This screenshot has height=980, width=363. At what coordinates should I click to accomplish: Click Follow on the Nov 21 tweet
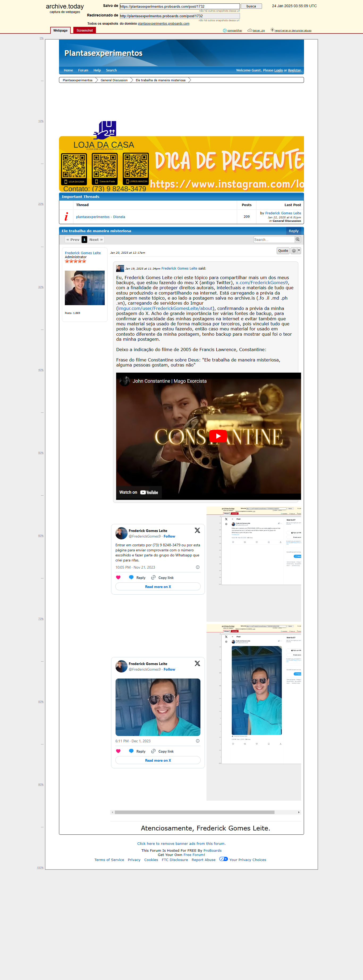point(169,536)
